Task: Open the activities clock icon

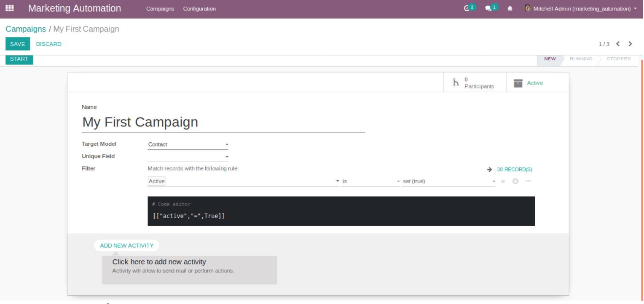Action: (x=467, y=8)
